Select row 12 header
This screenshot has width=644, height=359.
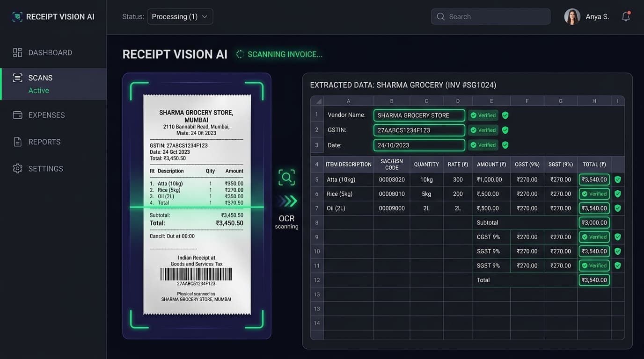tap(317, 280)
